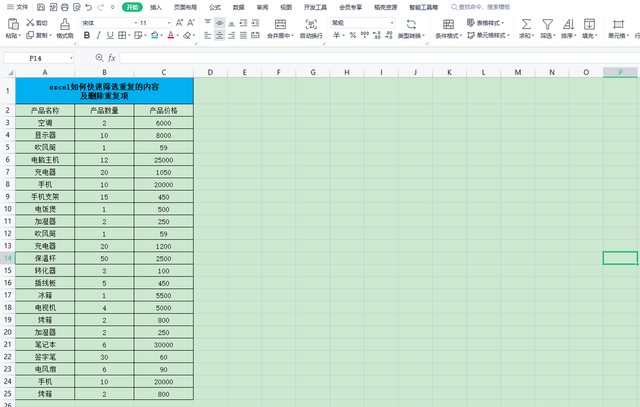The height and width of the screenshot is (407, 640).
Task: Click the Justify alignment icon
Action: [x=243, y=36]
